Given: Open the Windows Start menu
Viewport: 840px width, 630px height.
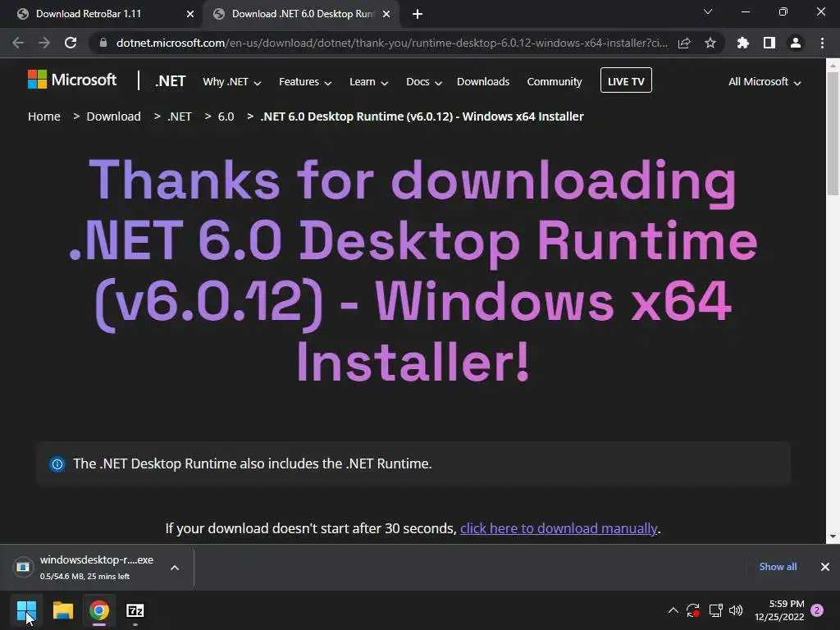Looking at the screenshot, I should pos(26,610).
